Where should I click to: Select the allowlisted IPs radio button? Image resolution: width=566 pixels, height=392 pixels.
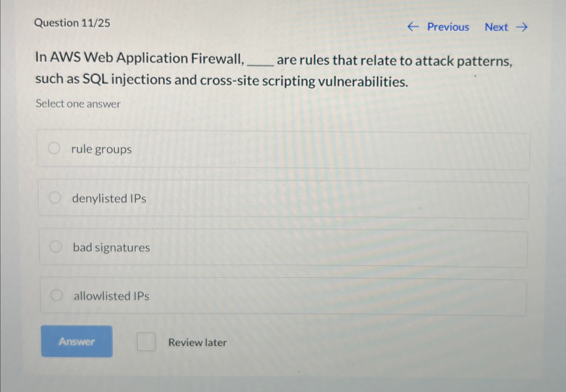click(58, 295)
